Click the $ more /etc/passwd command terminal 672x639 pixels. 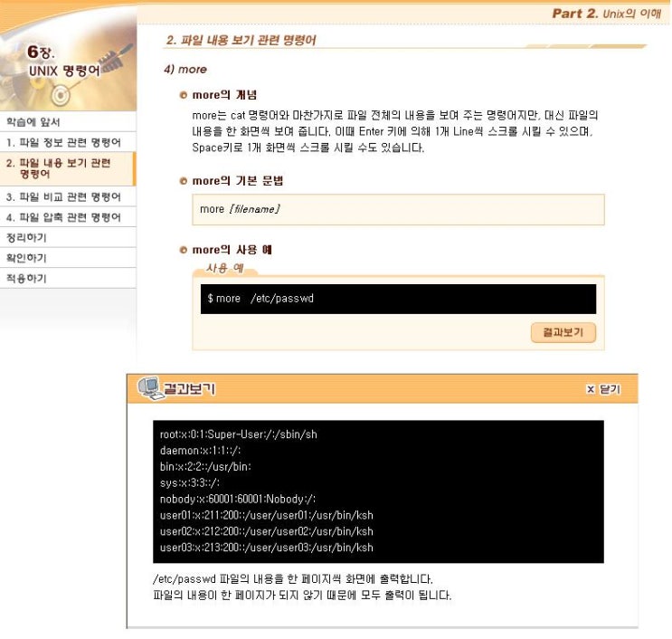pos(398,299)
